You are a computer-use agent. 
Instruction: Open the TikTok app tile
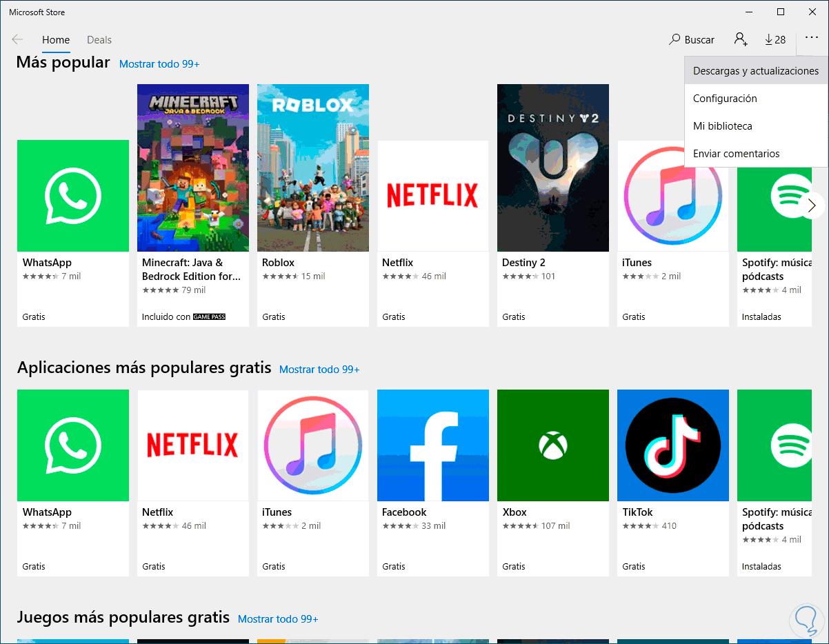[673, 483]
